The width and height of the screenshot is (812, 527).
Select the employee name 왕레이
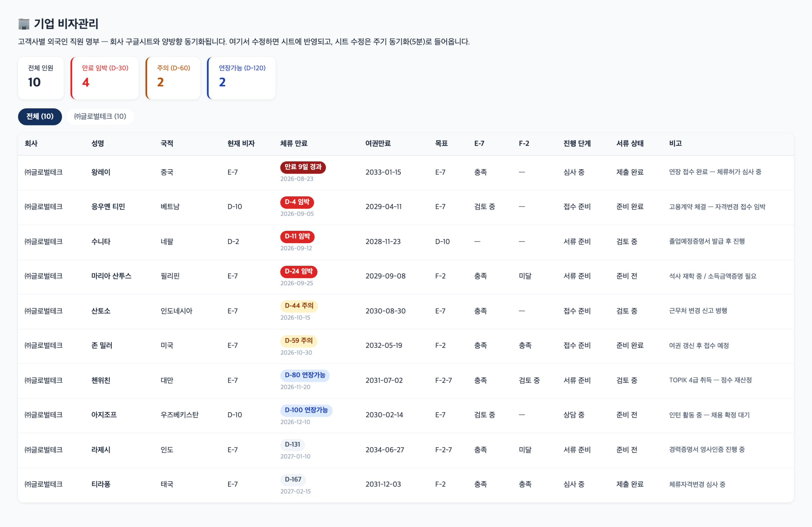click(x=101, y=172)
